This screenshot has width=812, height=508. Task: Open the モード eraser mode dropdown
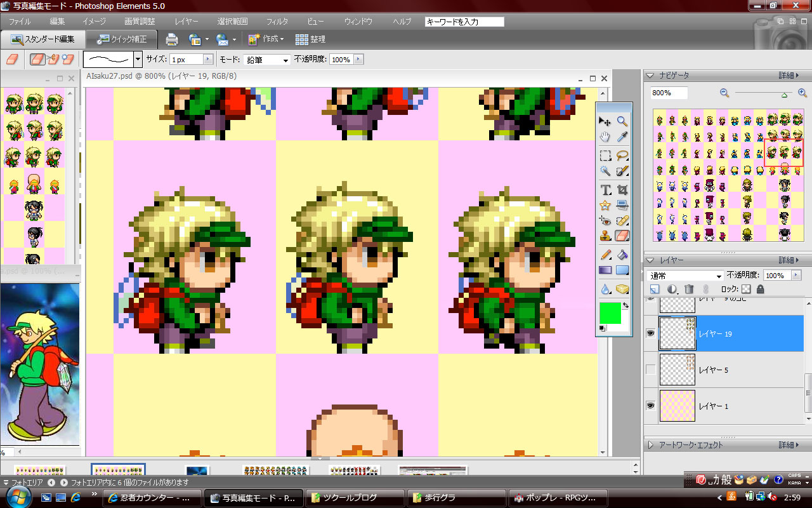285,60
